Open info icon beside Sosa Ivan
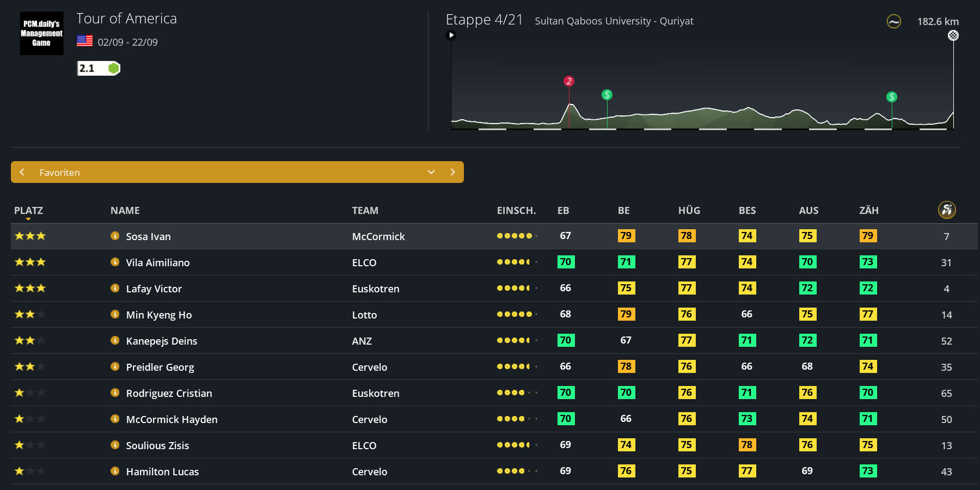Image resolution: width=980 pixels, height=490 pixels. pos(115,236)
